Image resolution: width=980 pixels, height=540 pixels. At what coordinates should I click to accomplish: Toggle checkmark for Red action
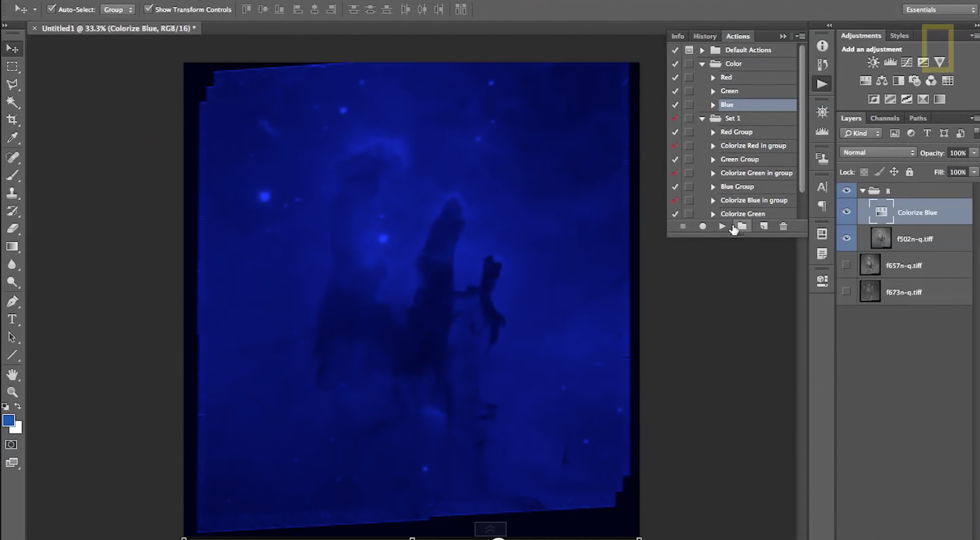[675, 77]
